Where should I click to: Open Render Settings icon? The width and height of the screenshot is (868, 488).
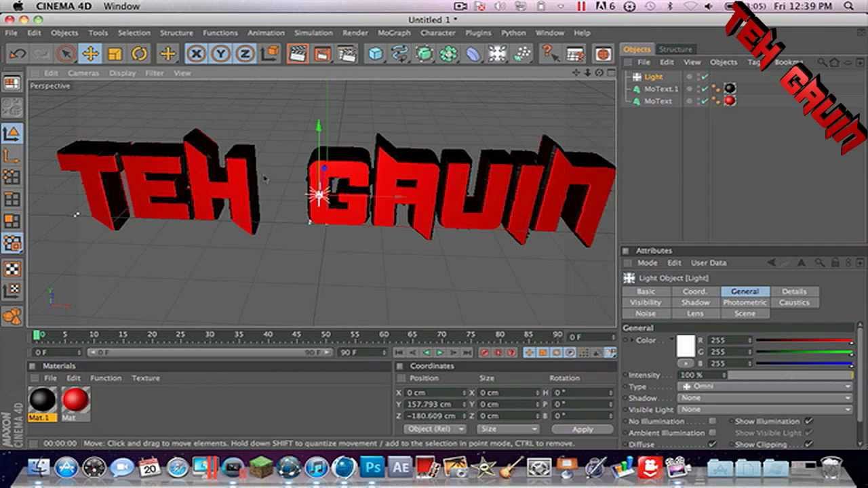(347, 54)
